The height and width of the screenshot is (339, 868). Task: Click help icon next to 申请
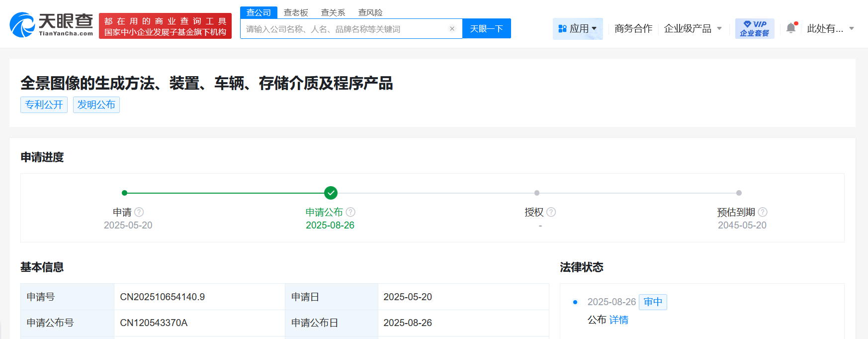(x=139, y=212)
